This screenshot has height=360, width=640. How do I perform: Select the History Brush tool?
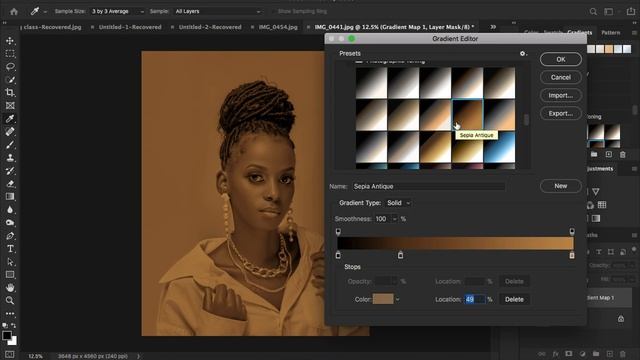point(10,171)
